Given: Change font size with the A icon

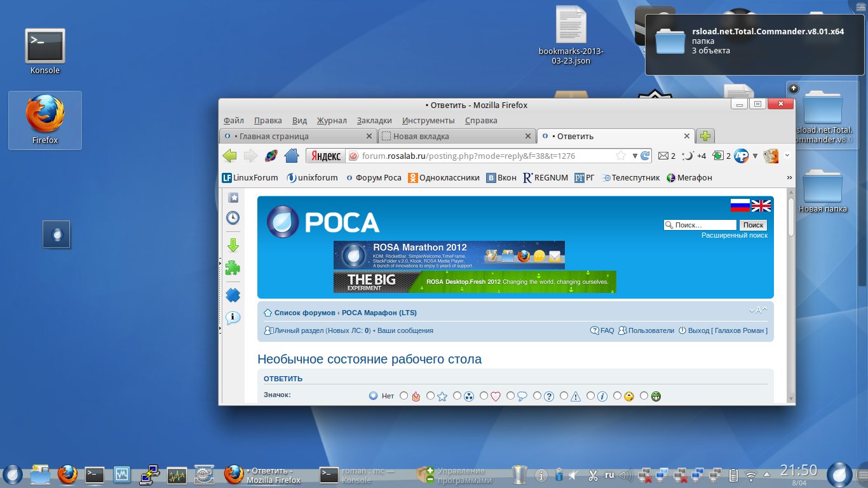Looking at the screenshot, I should click(x=758, y=310).
